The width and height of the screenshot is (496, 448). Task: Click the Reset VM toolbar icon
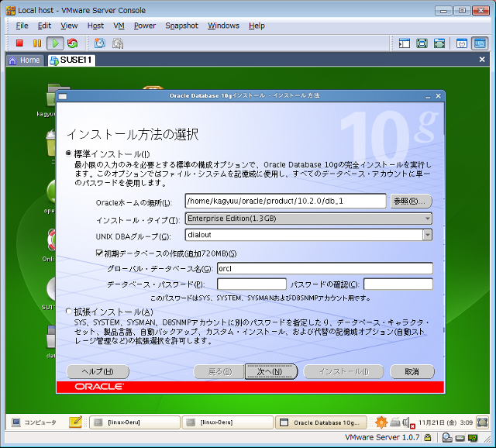coord(72,43)
